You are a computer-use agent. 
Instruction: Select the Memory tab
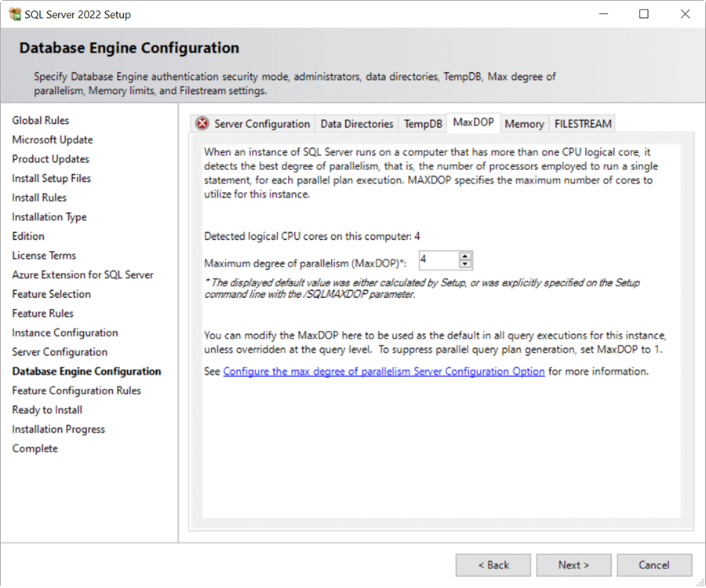click(524, 123)
